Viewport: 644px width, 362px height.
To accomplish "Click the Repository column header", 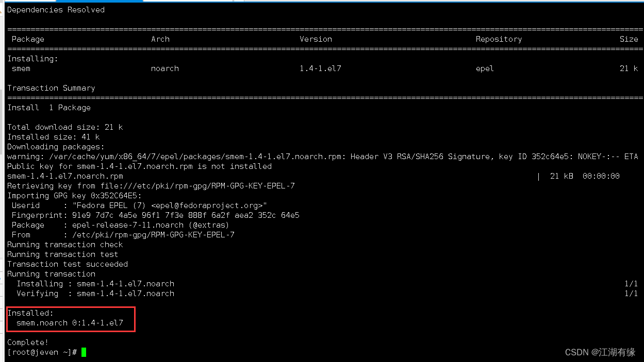I will [498, 39].
